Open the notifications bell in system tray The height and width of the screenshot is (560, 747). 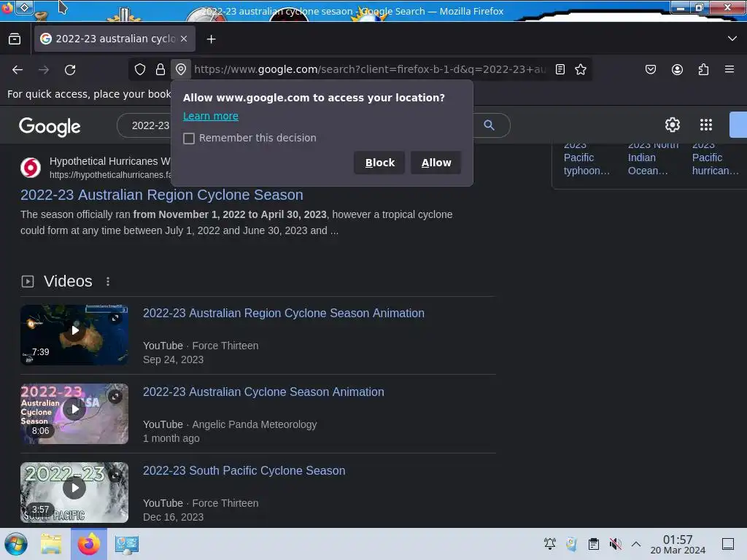(x=550, y=544)
